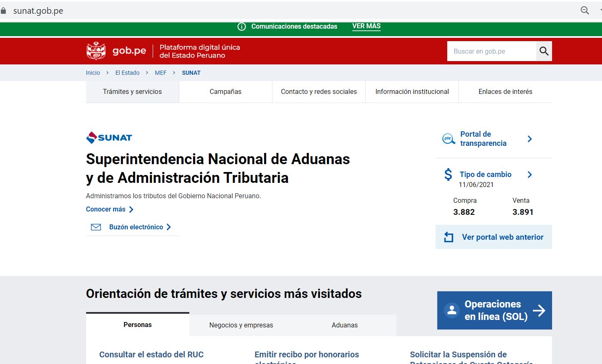This screenshot has height=364, width=602.
Task: Open the chevron next to Portal de transparencia
Action: click(530, 139)
